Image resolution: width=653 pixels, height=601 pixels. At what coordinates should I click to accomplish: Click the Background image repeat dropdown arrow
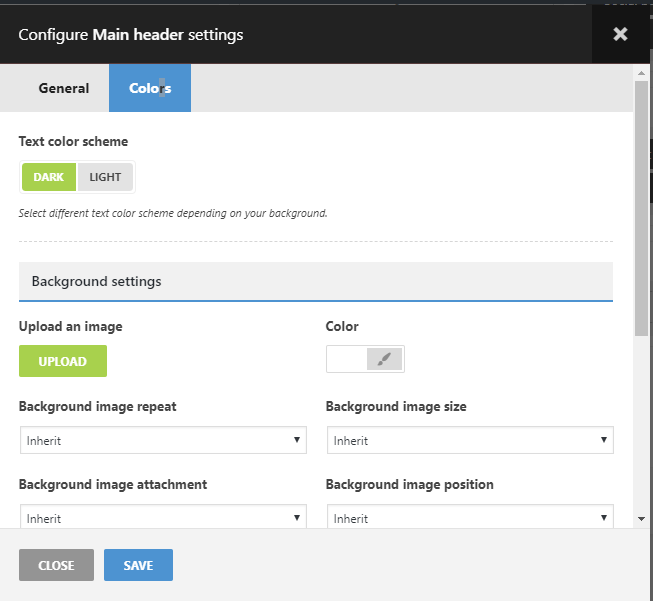click(297, 440)
